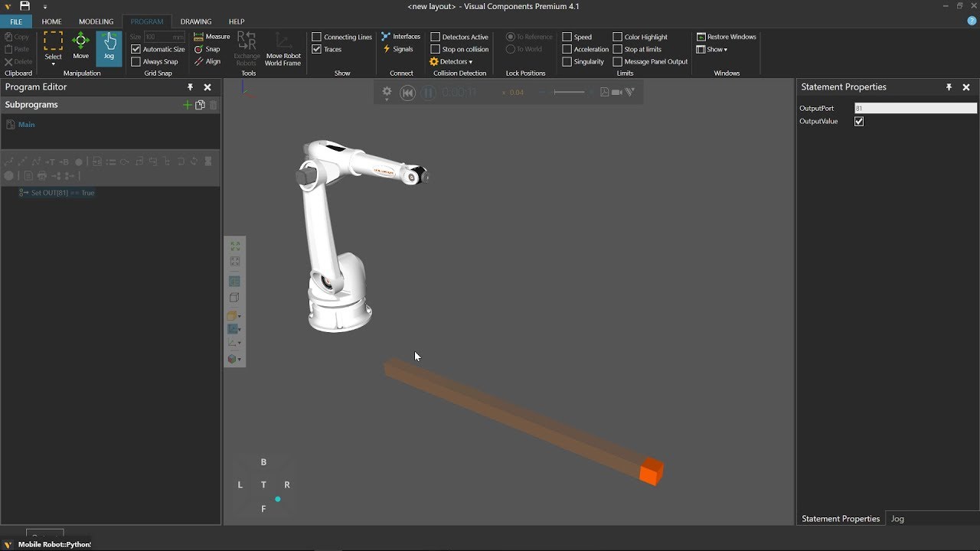Pause the simulation playback

[x=429, y=93]
